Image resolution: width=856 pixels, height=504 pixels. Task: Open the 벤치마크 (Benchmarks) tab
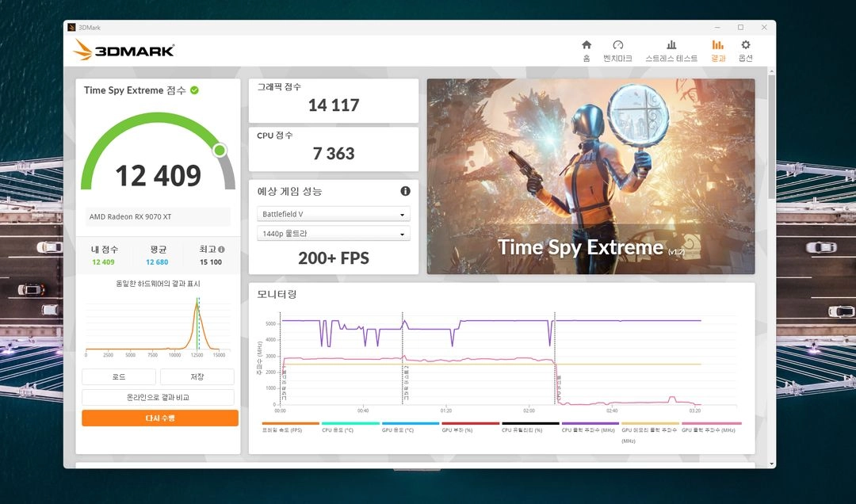point(617,51)
